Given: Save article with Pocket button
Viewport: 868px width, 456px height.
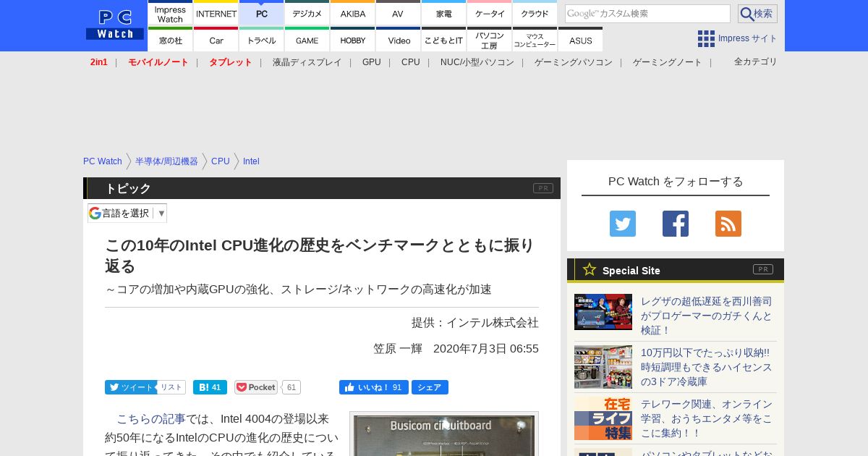Looking at the screenshot, I should (256, 387).
